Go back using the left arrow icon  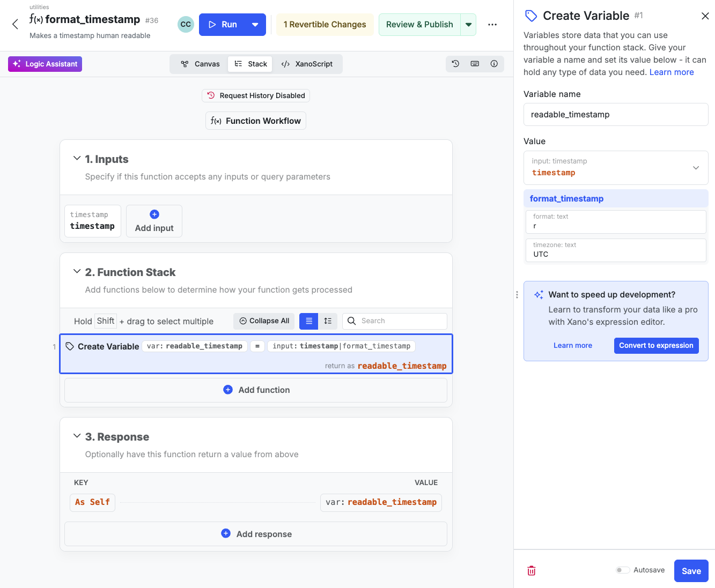(15, 24)
